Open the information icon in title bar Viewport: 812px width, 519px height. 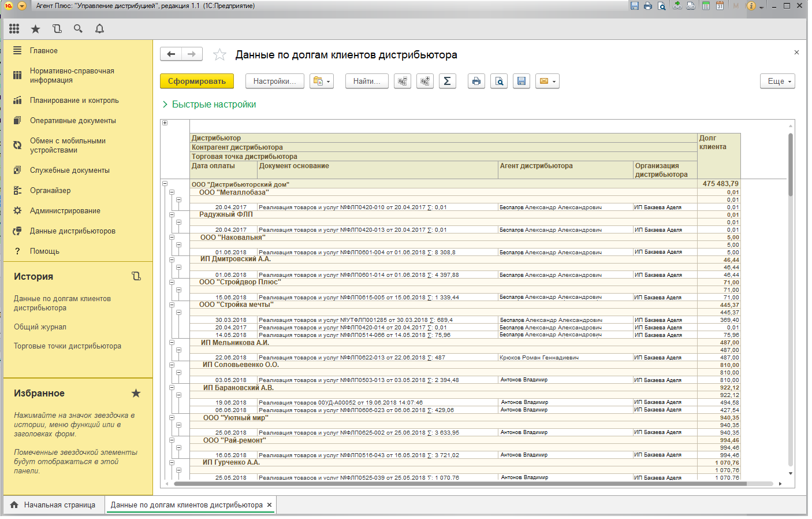(x=751, y=6)
